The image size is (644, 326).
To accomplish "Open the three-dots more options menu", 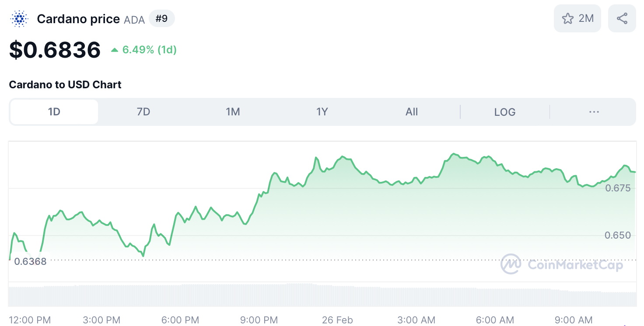I will [x=594, y=112].
